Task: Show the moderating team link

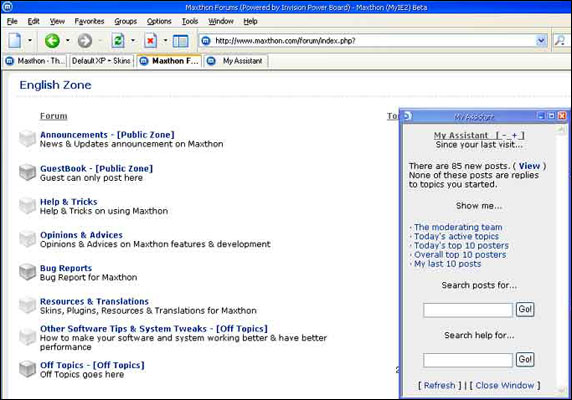Action: click(x=458, y=227)
